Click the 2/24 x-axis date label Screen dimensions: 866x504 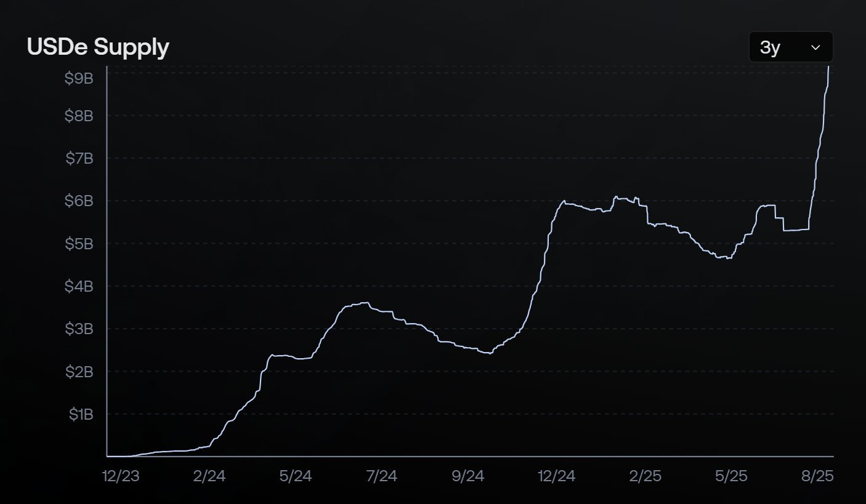click(x=209, y=476)
